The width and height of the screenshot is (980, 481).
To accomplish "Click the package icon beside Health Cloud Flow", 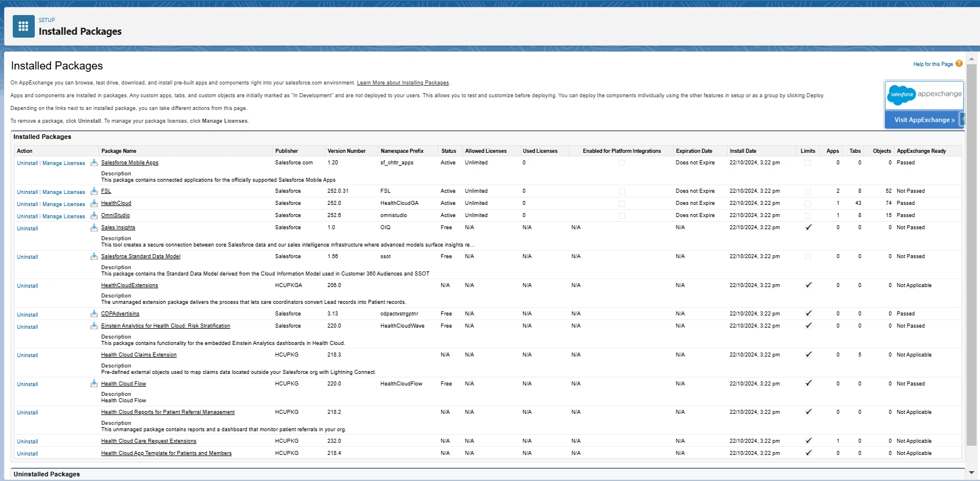I will tap(94, 384).
